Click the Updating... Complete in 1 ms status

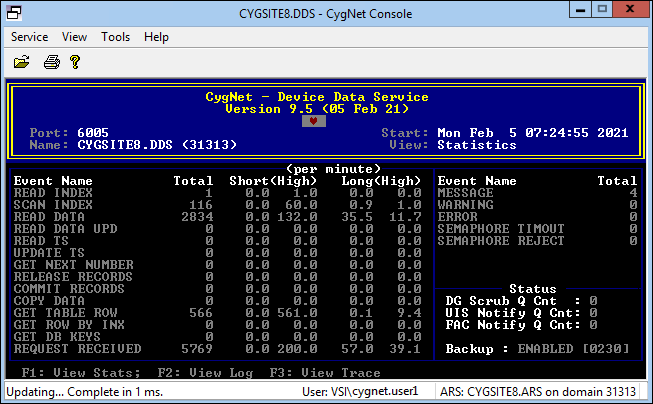85,392
